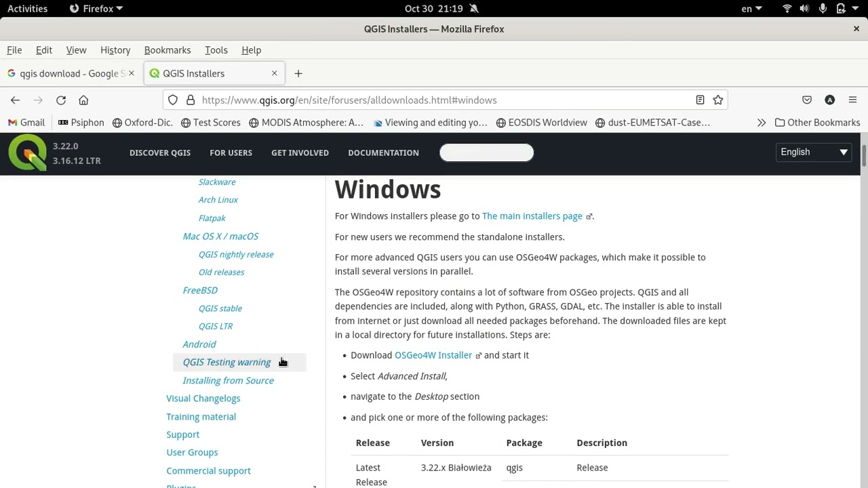Image resolution: width=868 pixels, height=488 pixels.
Task: Open Old releases sidebar link
Action: 222,272
